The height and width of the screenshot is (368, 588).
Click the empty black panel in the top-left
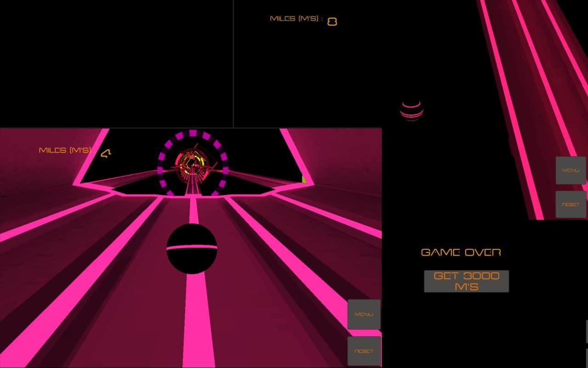(x=115, y=62)
